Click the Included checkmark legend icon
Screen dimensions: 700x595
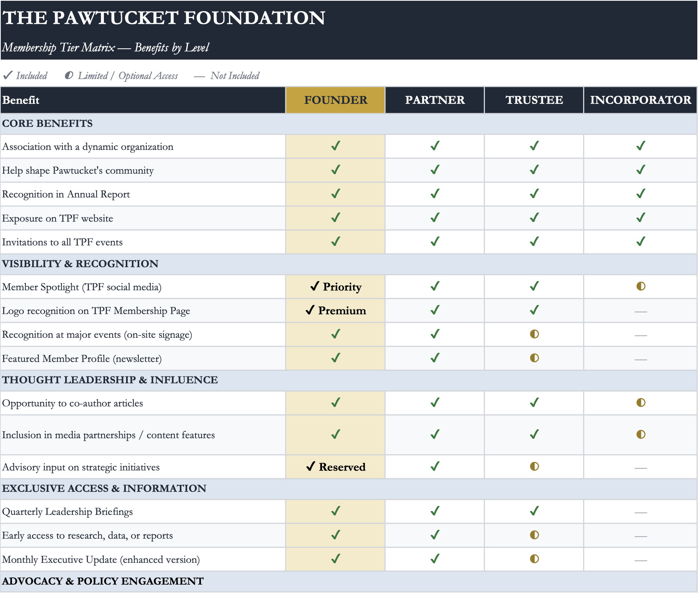point(8,75)
